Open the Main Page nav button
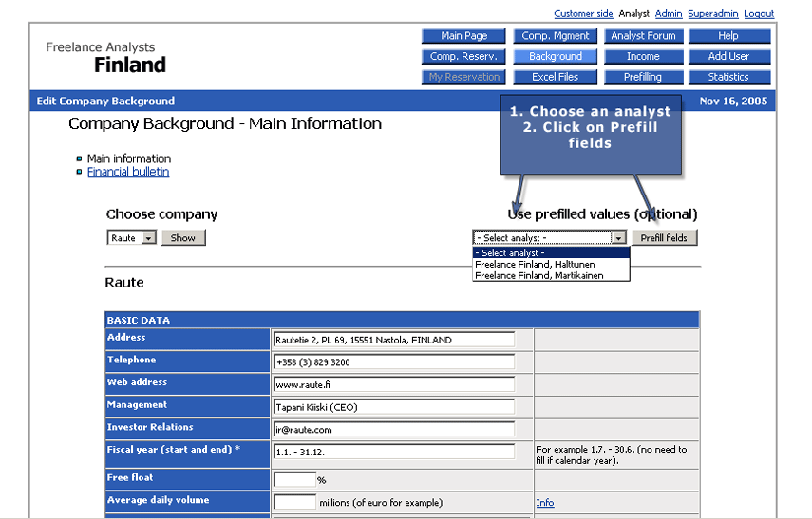This screenshot has width=812, height=519. 463,36
